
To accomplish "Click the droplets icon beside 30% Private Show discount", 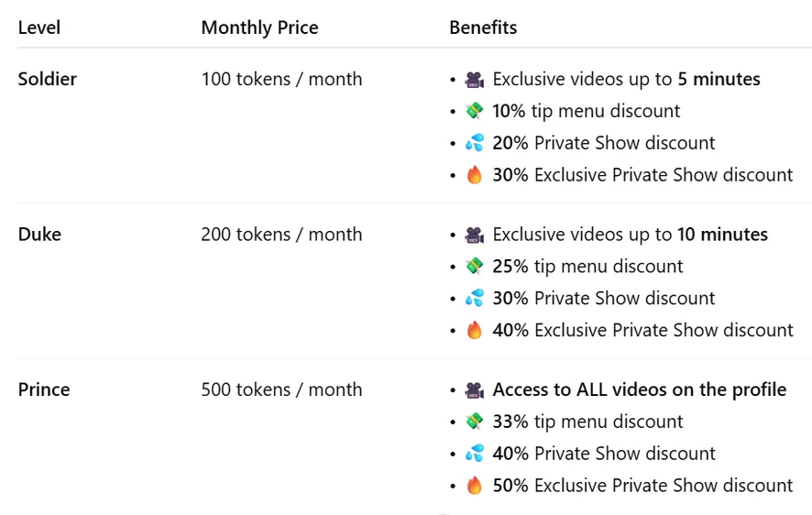I will [x=474, y=299].
